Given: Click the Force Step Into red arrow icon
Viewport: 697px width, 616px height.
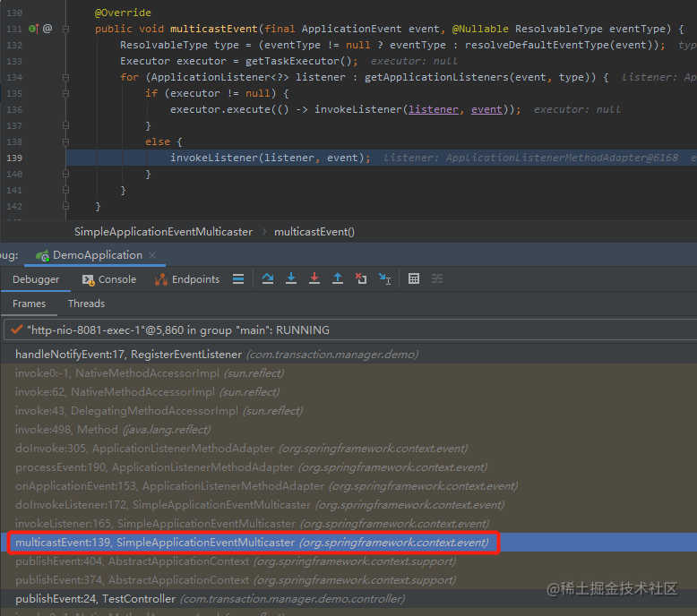Looking at the screenshot, I should tap(314, 278).
